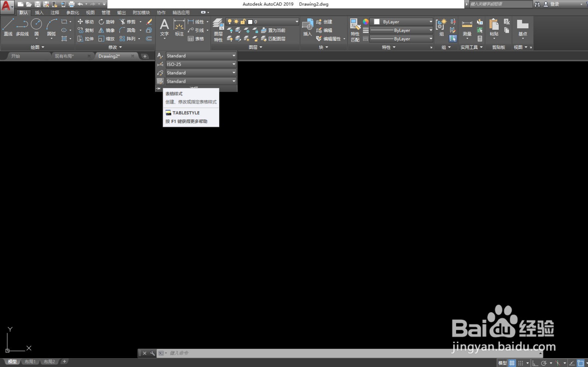588x367 pixels.
Task: Toggle snap mode in status bar
Action: (x=521, y=363)
